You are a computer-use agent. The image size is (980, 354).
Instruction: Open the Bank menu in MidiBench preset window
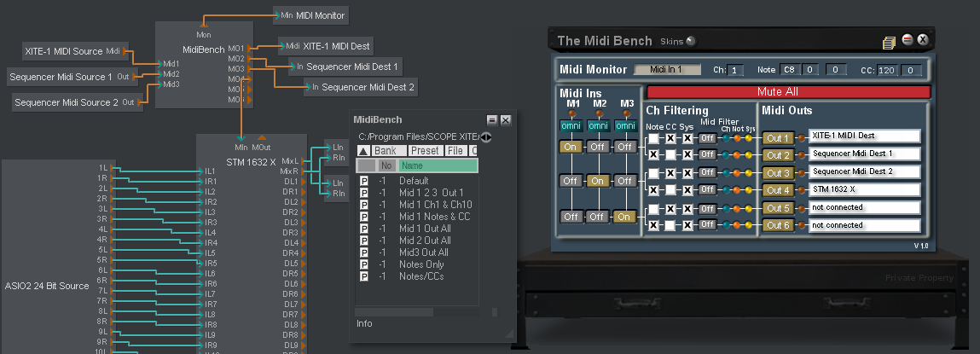pos(388,151)
